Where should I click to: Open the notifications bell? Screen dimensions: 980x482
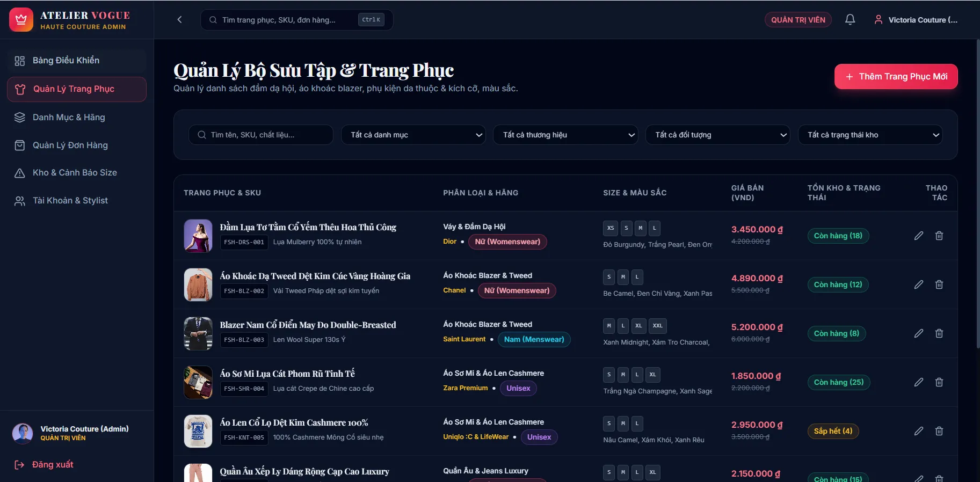[850, 20]
